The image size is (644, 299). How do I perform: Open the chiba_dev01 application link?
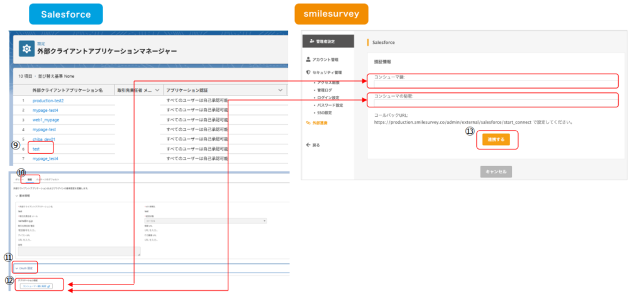pos(44,139)
